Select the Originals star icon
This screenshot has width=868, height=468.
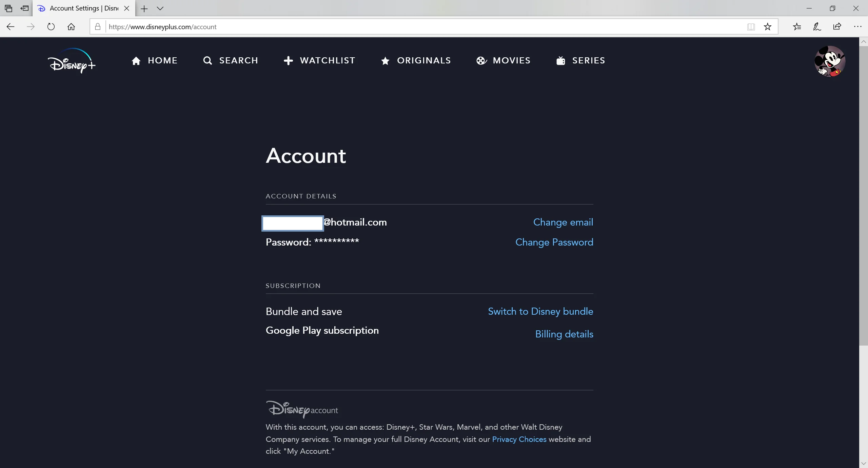click(385, 60)
